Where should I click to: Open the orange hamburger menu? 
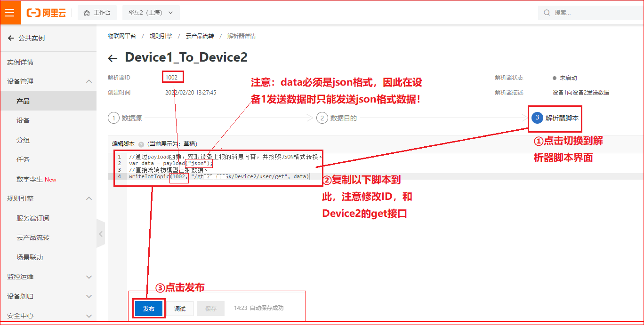click(10, 13)
